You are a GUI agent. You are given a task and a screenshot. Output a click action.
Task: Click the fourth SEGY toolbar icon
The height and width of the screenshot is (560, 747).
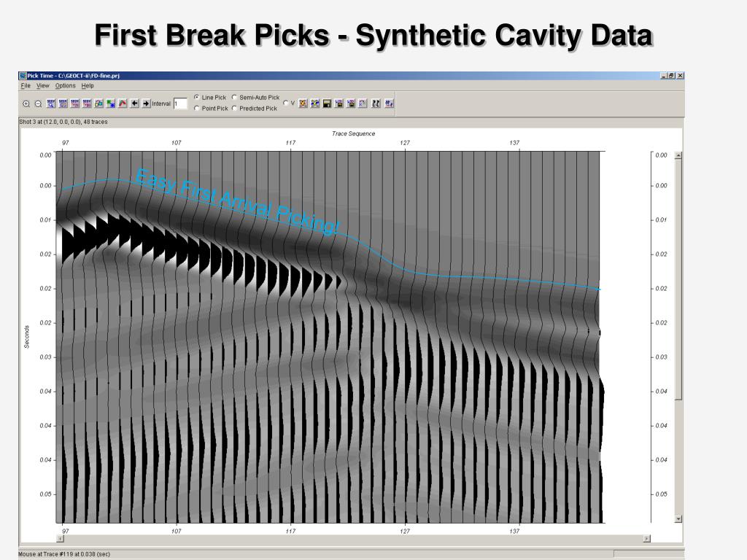(87, 104)
